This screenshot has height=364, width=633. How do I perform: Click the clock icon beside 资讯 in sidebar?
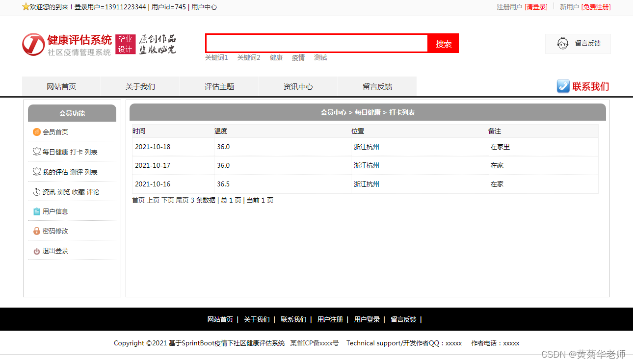pos(37,192)
